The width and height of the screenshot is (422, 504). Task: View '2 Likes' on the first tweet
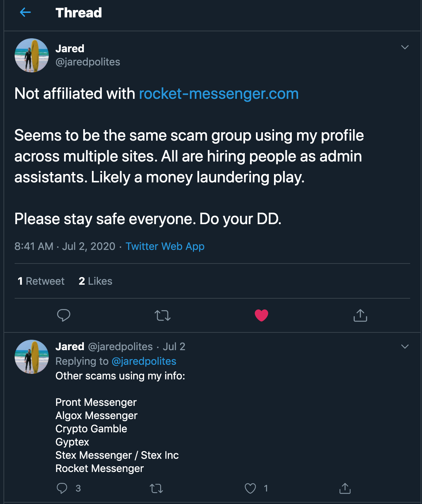pos(95,281)
